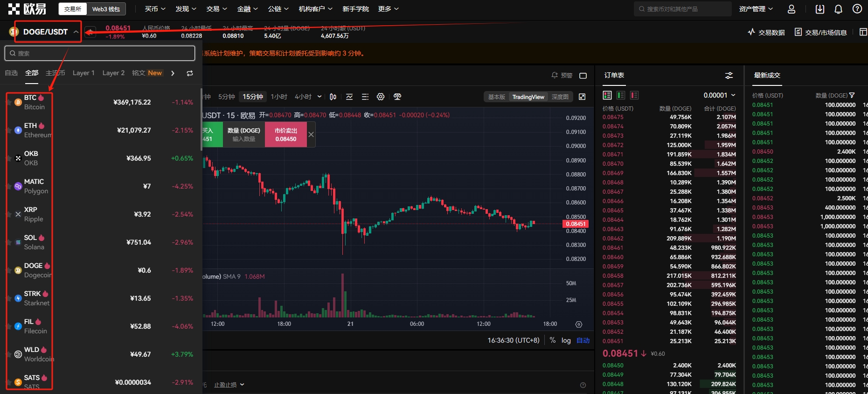868x394 pixels.
Task: Close the quick trade popup
Action: (x=311, y=134)
